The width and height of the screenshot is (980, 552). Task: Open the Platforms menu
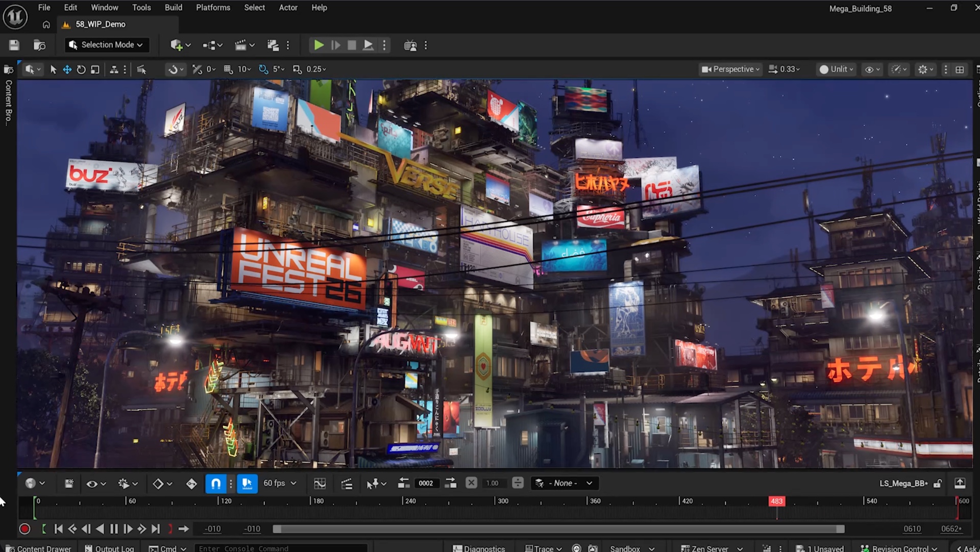click(x=213, y=8)
